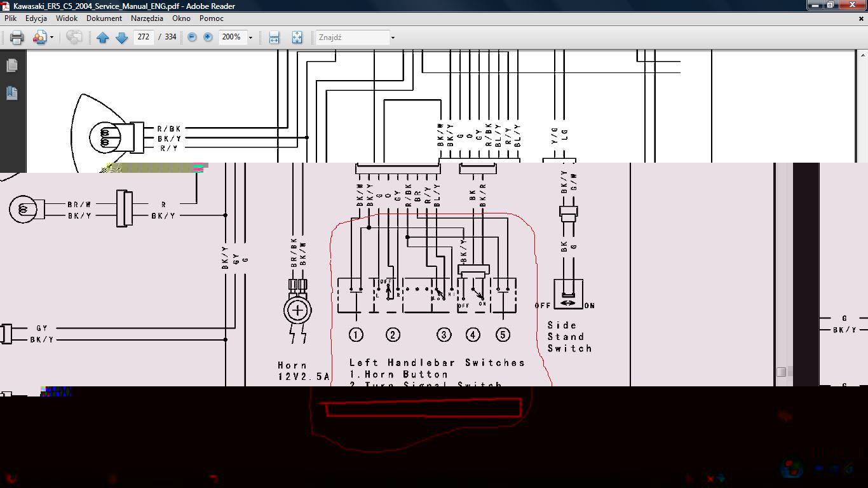868x488 pixels.
Task: Go to previous page with up arrow
Action: pos(102,37)
